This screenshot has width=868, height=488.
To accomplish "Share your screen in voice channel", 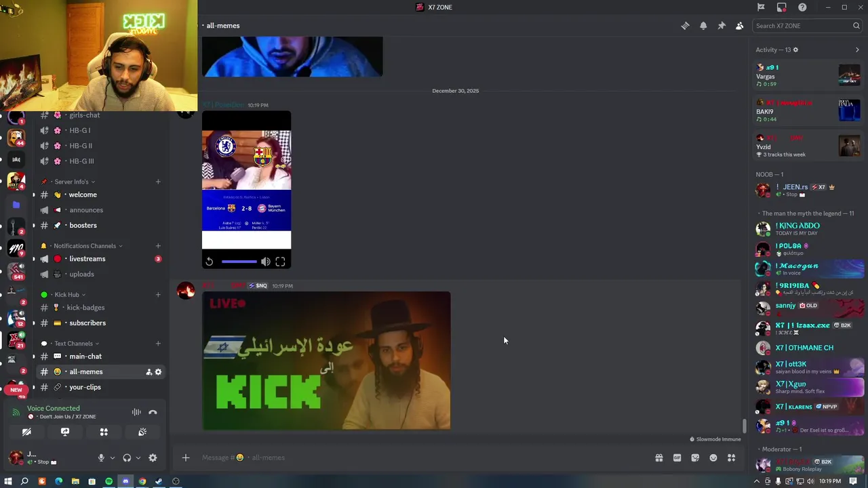I will 65,432.
